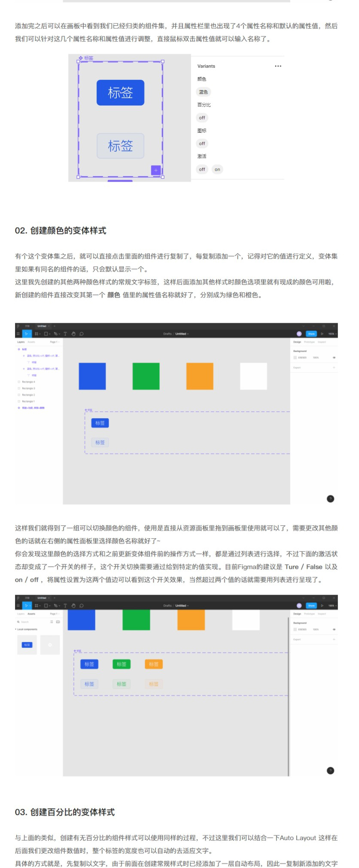
Task: Expand the Page 1 dropdown in Layers panel
Action: pyautogui.click(x=54, y=342)
